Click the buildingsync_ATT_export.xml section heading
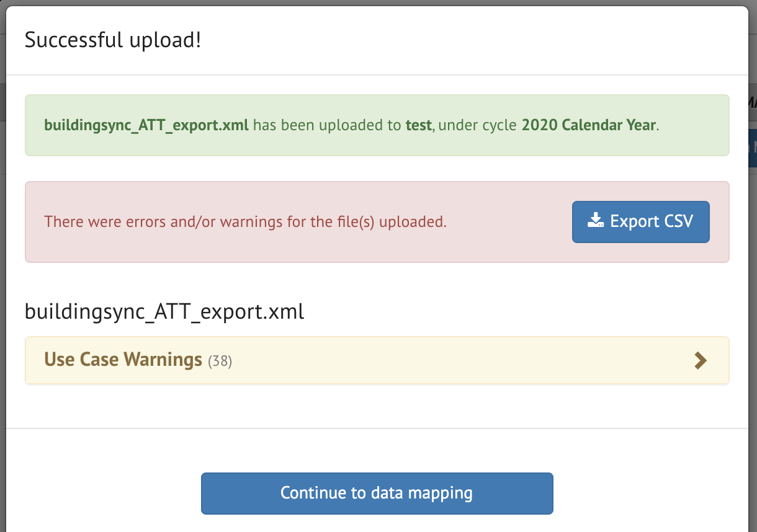This screenshot has width=757, height=532. click(164, 311)
